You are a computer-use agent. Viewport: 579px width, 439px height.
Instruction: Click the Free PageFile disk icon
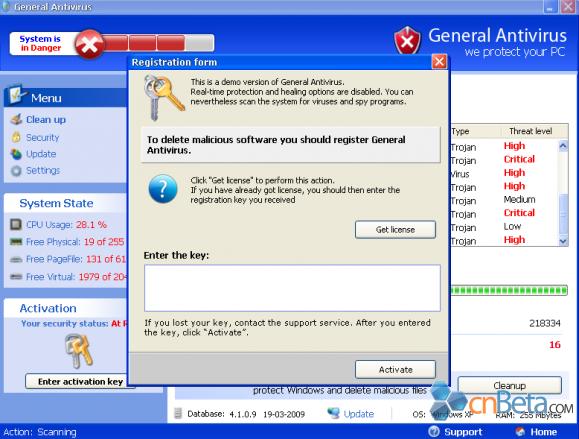click(x=16, y=260)
